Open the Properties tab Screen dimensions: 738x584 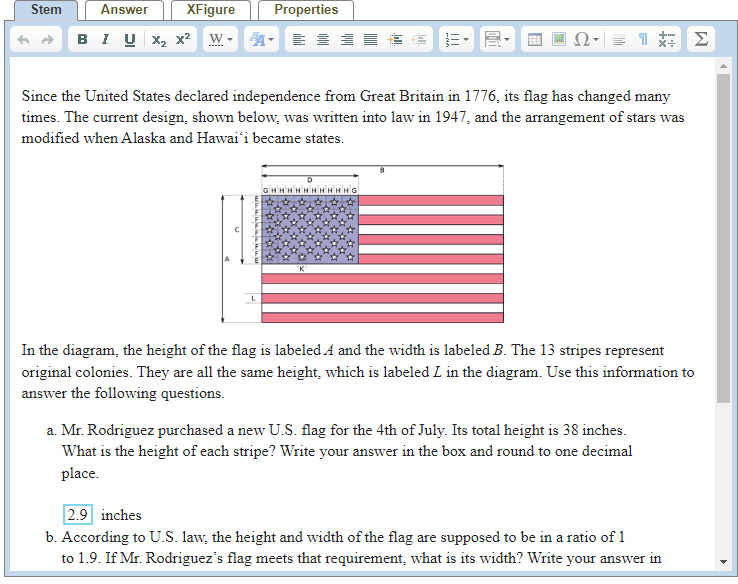click(x=306, y=10)
